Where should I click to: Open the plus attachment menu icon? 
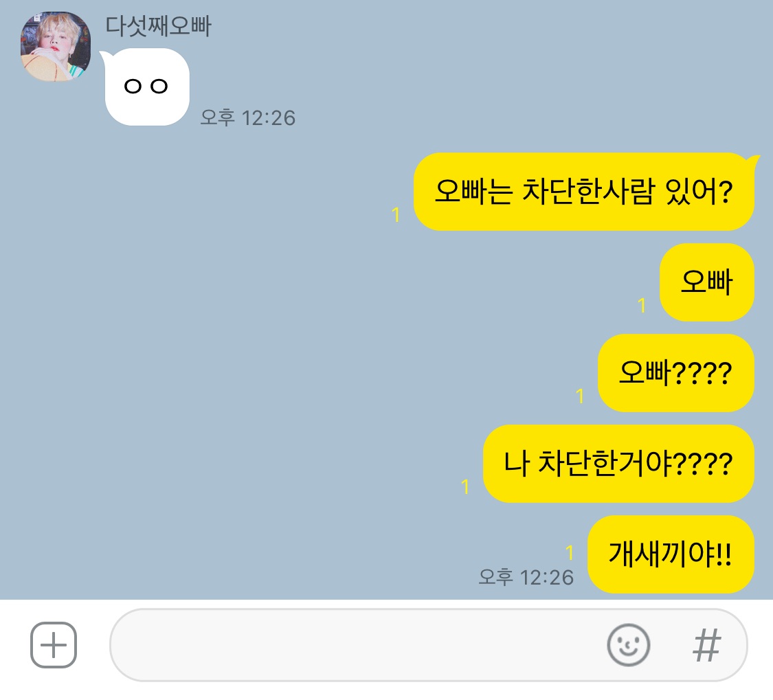(53, 645)
